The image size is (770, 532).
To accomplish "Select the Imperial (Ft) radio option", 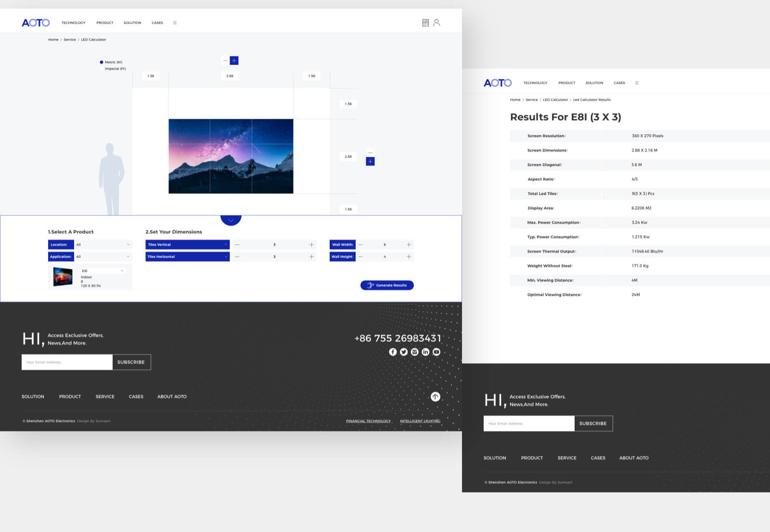I will click(x=102, y=69).
